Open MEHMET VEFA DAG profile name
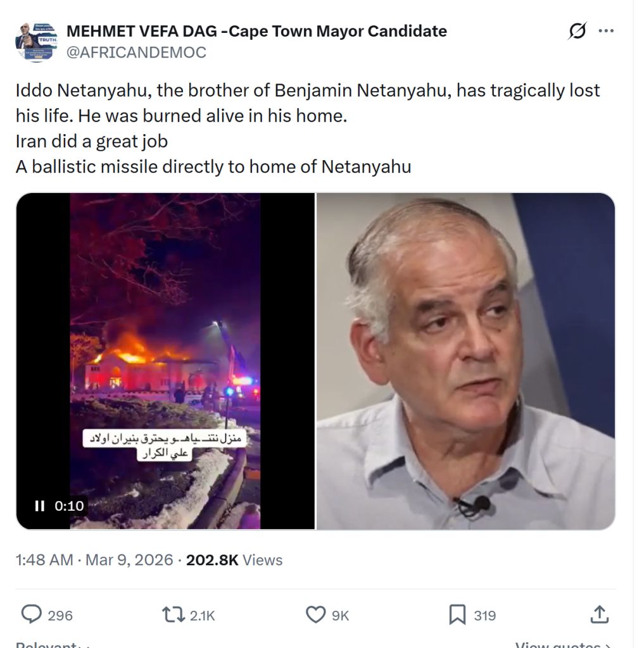The image size is (644, 648). tap(256, 31)
